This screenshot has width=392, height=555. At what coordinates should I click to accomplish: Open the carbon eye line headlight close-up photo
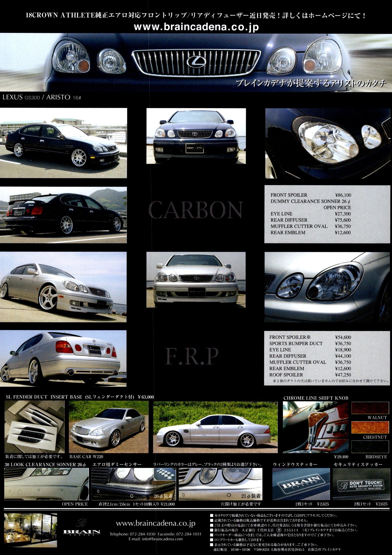(x=328, y=143)
